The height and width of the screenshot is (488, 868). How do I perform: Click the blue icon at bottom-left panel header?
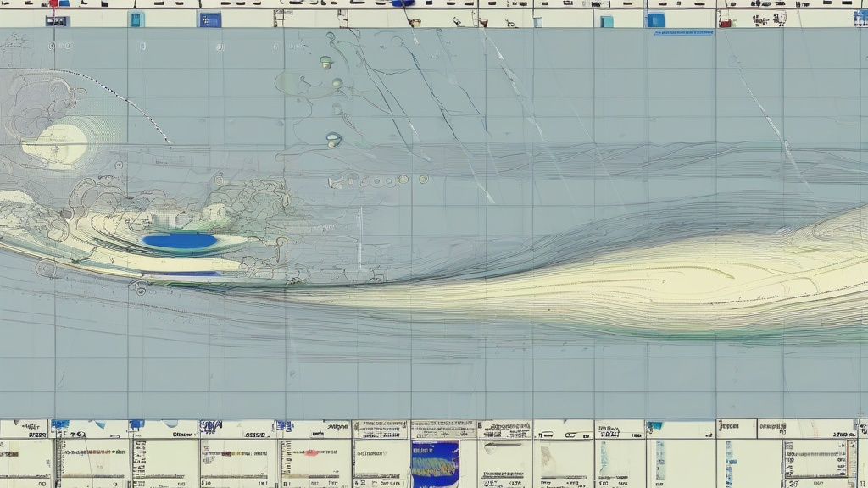pyautogui.click(x=59, y=424)
